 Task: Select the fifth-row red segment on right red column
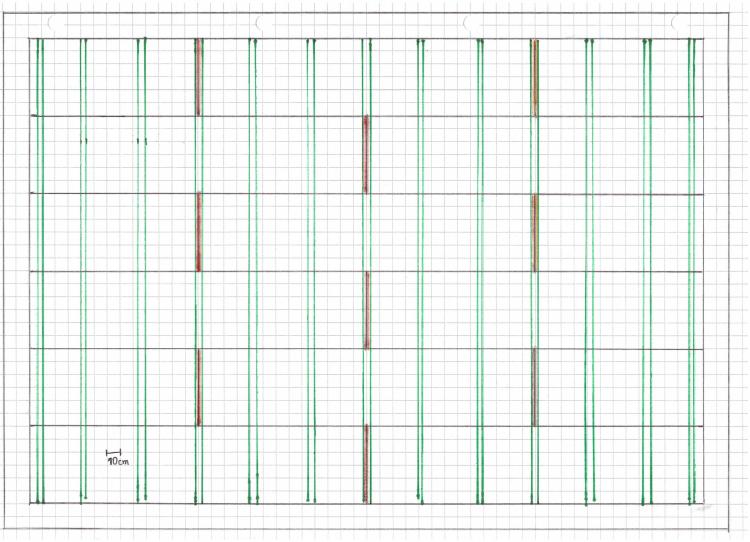tap(535, 387)
